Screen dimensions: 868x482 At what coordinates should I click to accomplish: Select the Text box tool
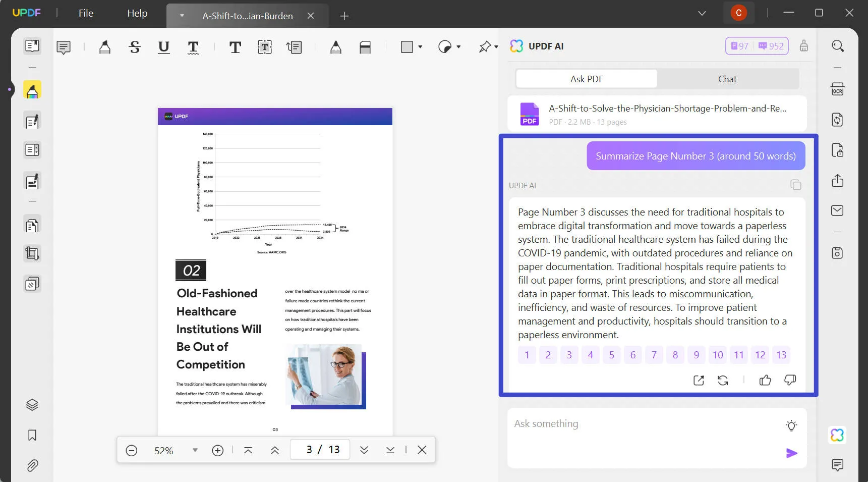click(265, 47)
